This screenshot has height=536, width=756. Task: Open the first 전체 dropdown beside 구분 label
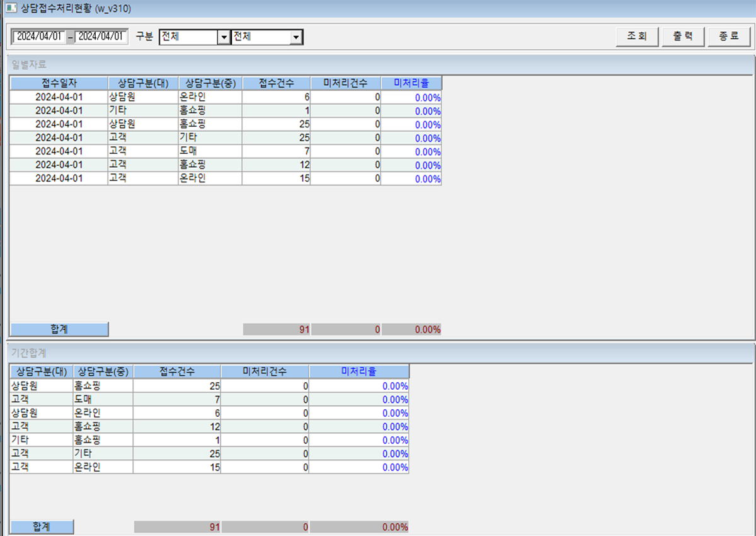click(223, 37)
